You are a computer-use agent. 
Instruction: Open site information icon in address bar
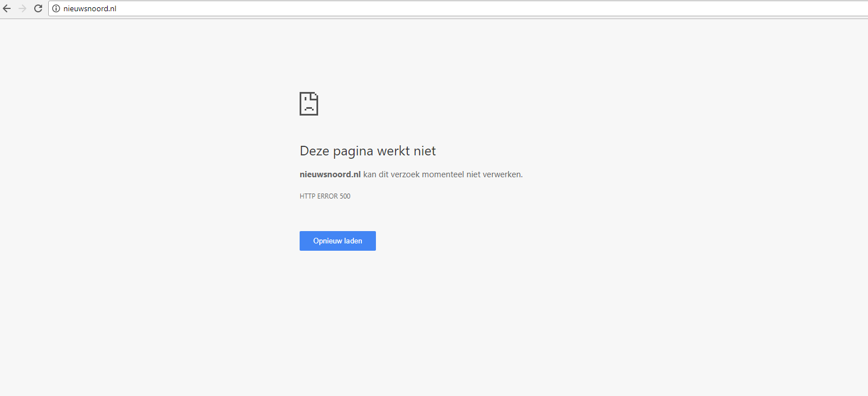[56, 8]
